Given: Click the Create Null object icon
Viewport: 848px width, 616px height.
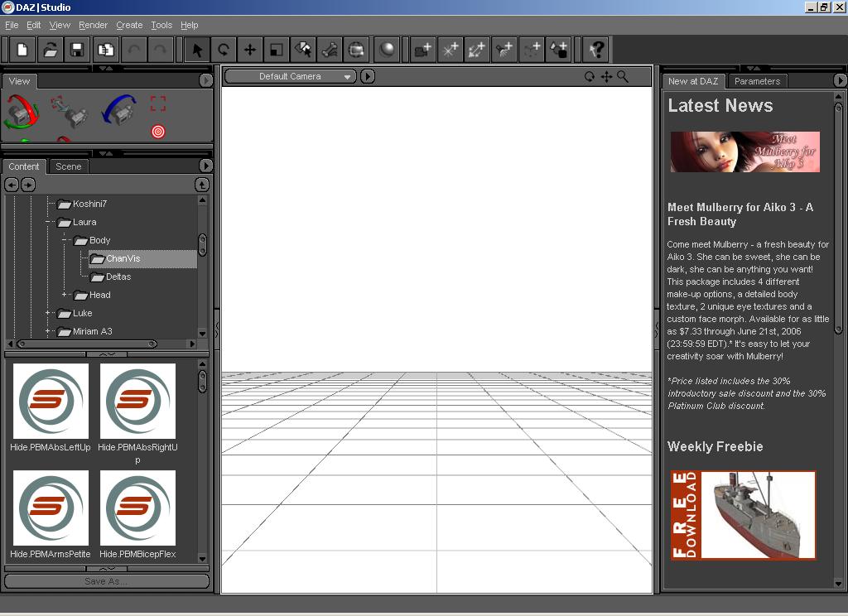Looking at the screenshot, I should pos(531,50).
